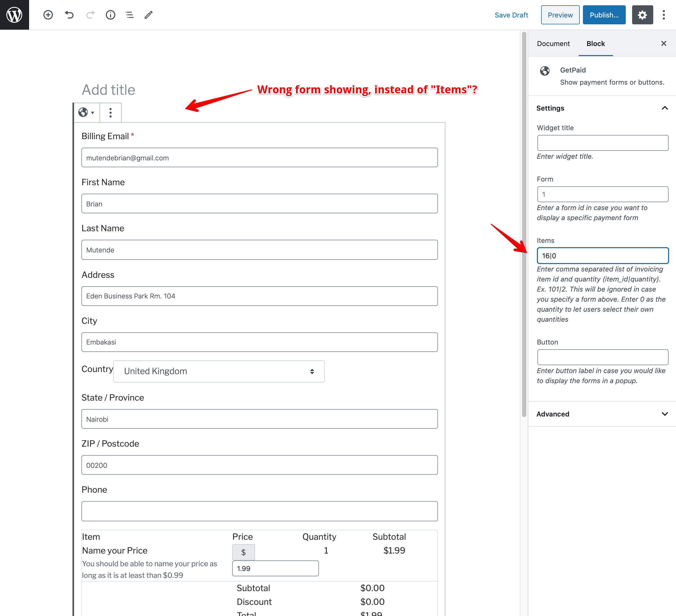The width and height of the screenshot is (676, 616).
Task: Expand the Advanced section
Action: point(665,414)
